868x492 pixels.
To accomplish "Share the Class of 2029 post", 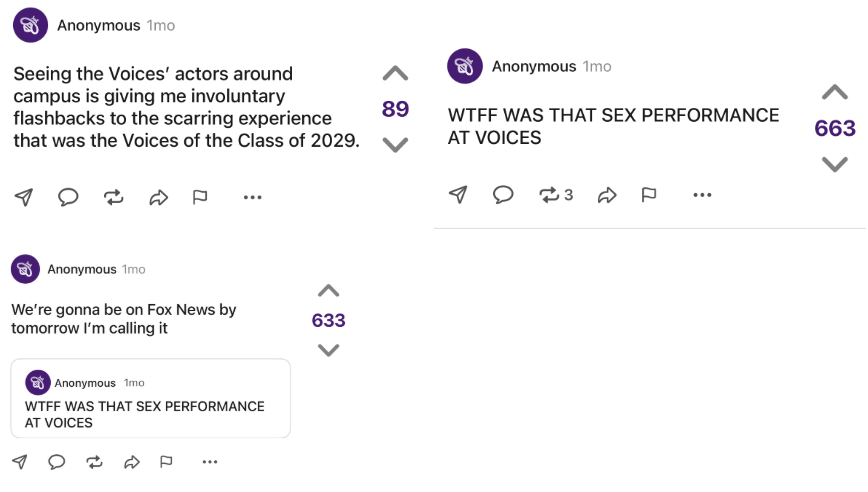I will click(x=158, y=197).
